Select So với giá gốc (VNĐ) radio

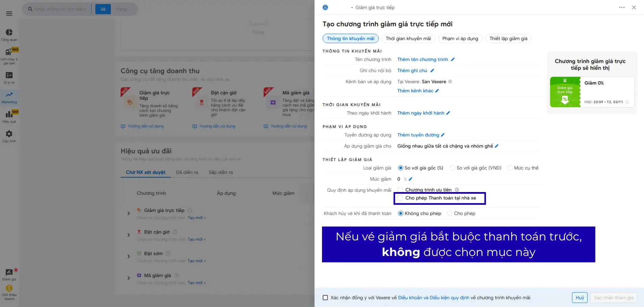tap(452, 168)
